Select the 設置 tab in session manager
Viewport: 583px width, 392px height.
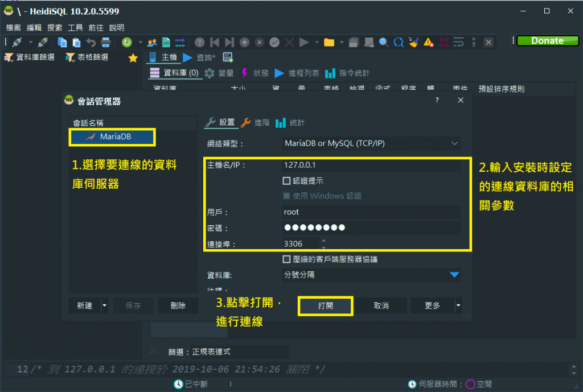tap(220, 123)
